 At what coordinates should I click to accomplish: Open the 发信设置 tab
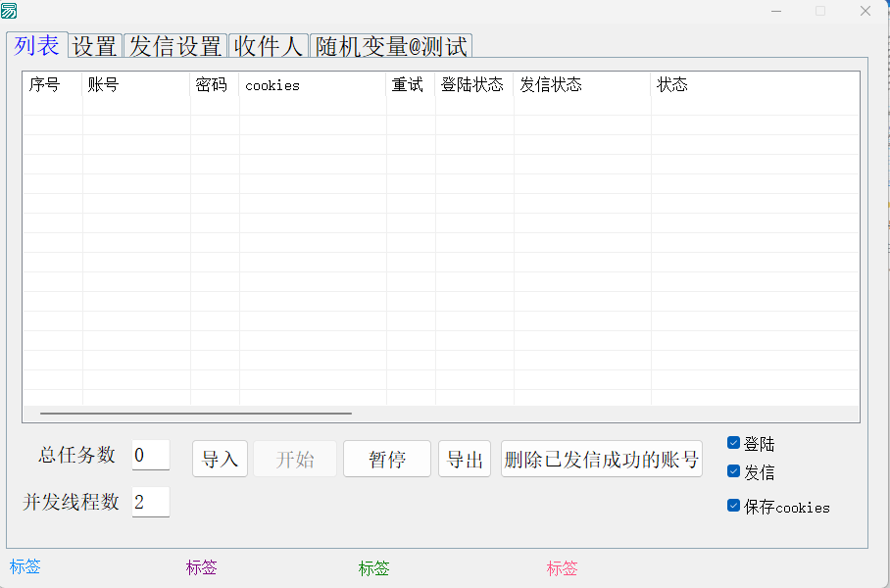pyautogui.click(x=176, y=46)
